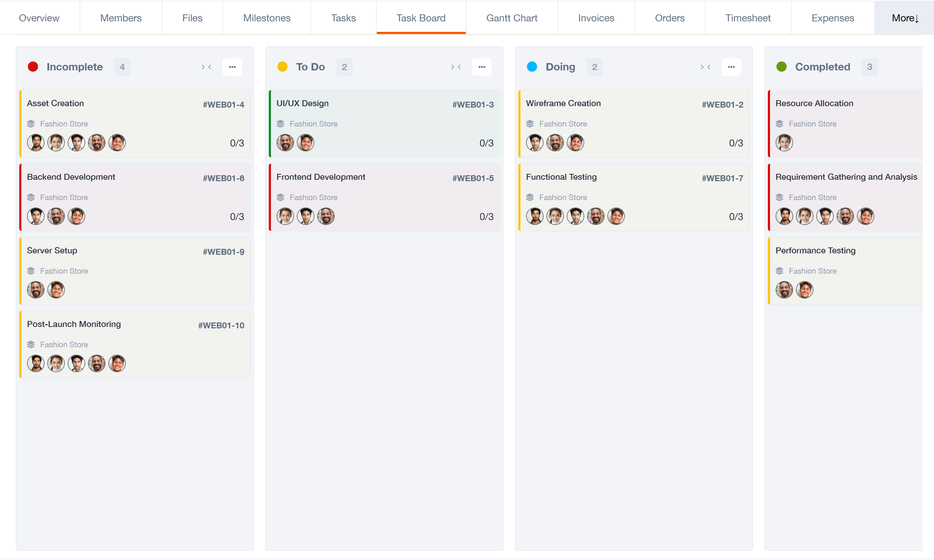Screen dimensions: 934x560
Task: Switch to the Gantt Chart tab
Action: [x=511, y=18]
